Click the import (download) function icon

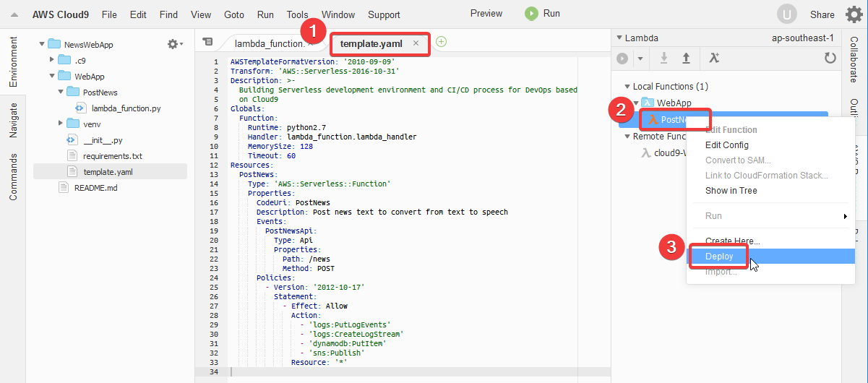coord(664,58)
